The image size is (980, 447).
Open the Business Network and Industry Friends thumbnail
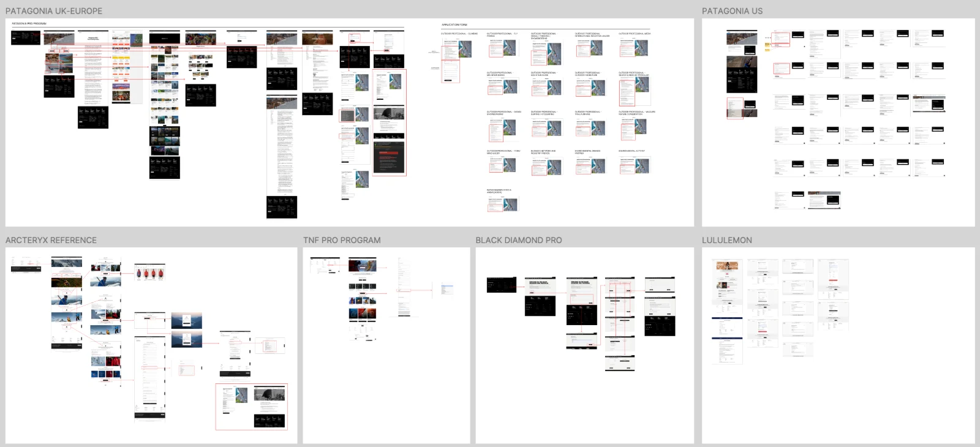(547, 167)
